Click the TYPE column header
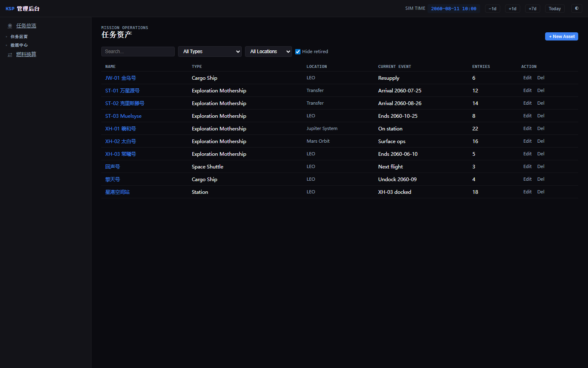Screen dimensions: 588x368 (x=197, y=67)
